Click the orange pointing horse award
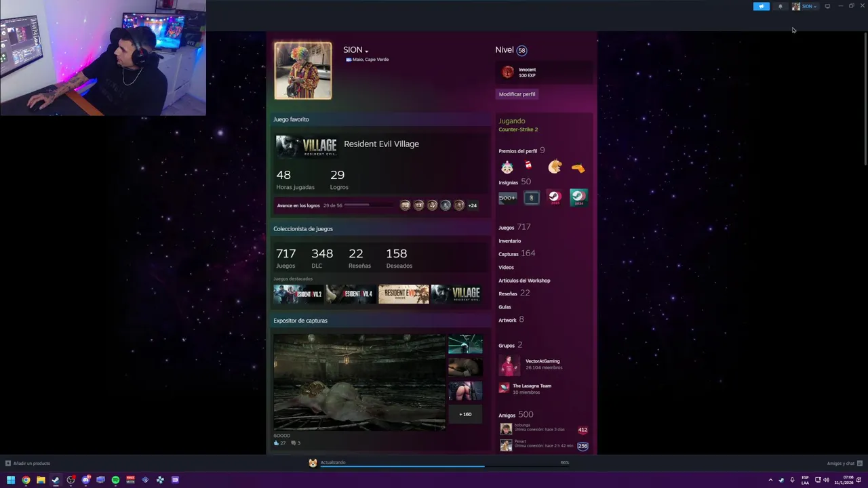This screenshot has width=868, height=488. 578,167
